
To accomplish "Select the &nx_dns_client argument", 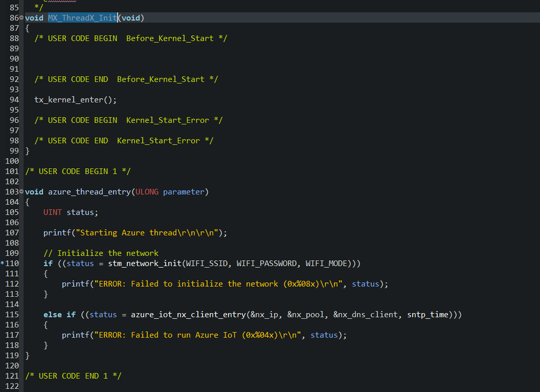I will coord(366,315).
